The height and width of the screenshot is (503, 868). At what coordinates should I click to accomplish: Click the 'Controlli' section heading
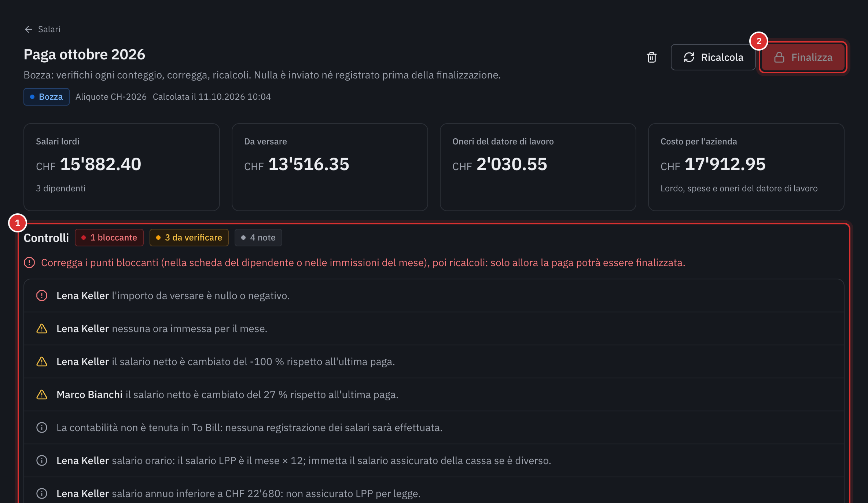[46, 238]
